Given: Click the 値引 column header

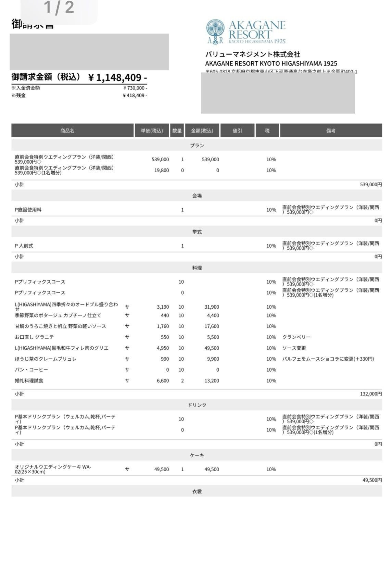Looking at the screenshot, I should (237, 130).
